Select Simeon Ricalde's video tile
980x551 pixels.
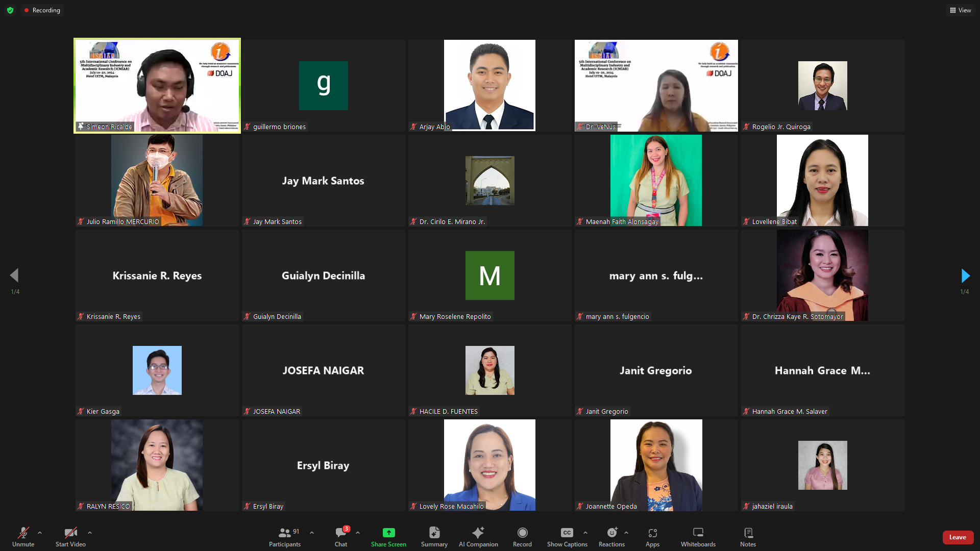157,86
